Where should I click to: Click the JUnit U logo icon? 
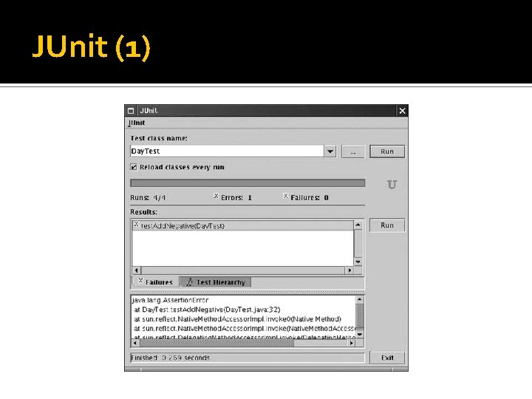click(392, 184)
